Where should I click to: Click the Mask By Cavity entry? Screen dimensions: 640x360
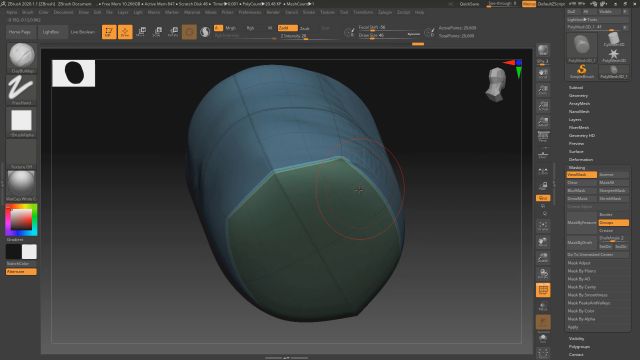(x=582, y=287)
